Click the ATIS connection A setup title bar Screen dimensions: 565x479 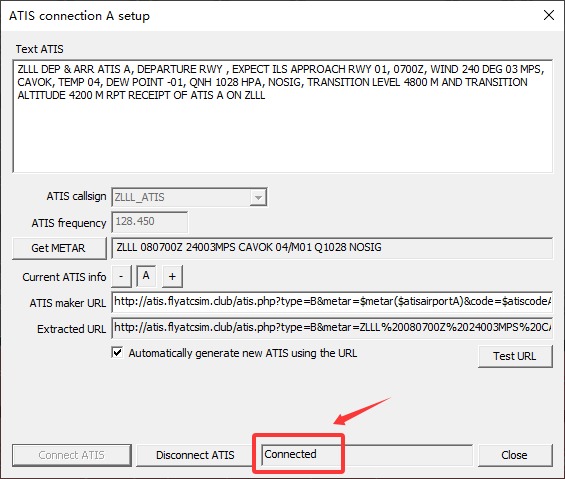point(270,15)
